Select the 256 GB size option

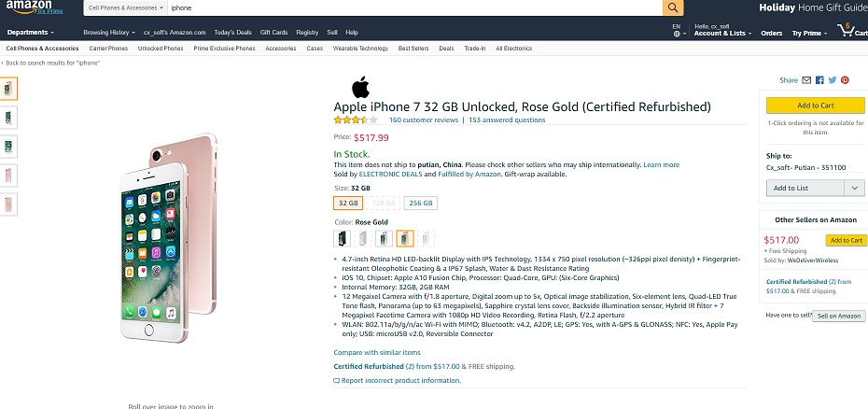click(x=420, y=203)
